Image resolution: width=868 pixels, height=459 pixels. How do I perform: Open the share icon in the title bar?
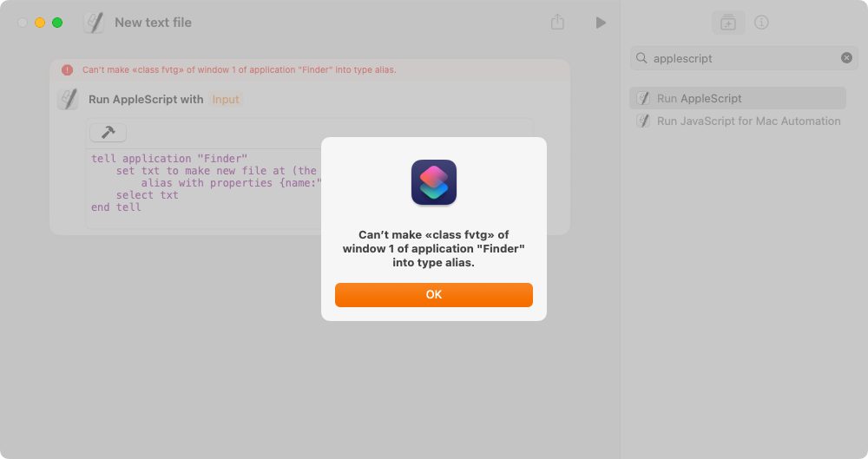pyautogui.click(x=557, y=23)
